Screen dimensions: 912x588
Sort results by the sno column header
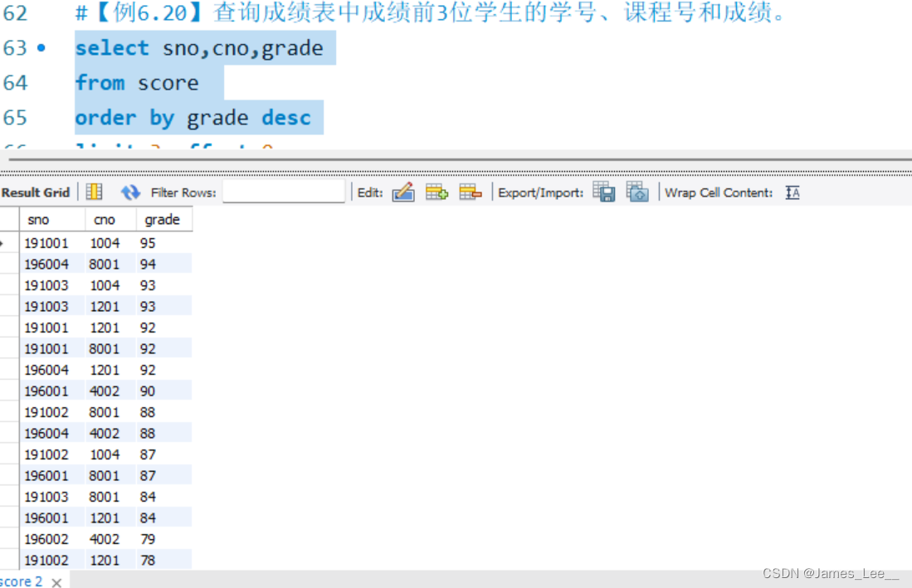click(x=37, y=219)
